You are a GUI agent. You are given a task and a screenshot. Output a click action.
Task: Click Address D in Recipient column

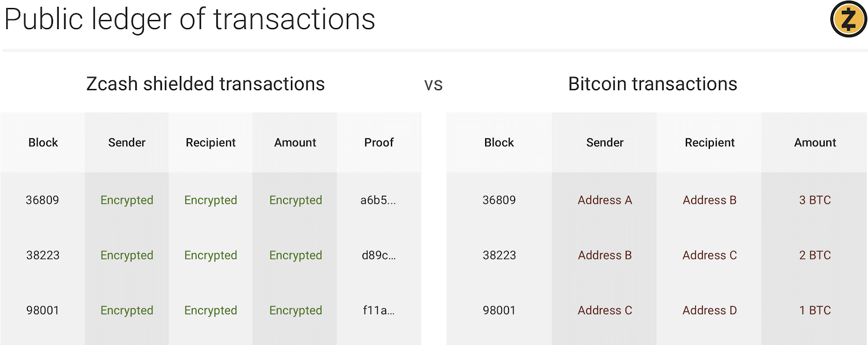[710, 311]
